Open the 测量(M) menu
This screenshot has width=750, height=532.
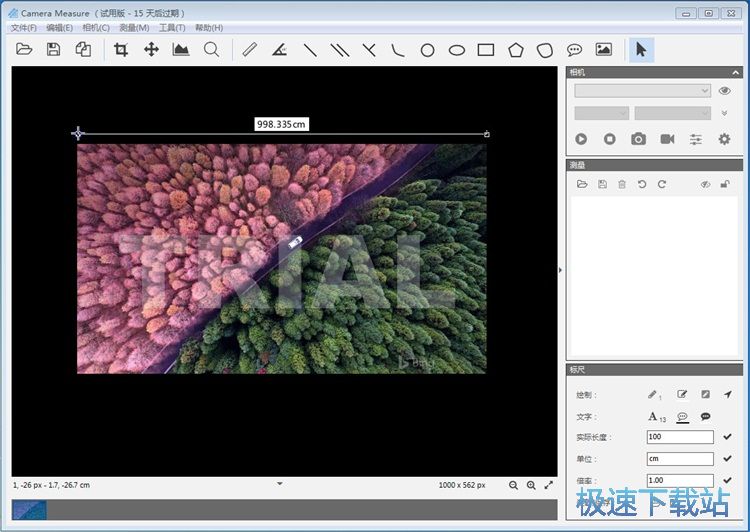pyautogui.click(x=134, y=28)
